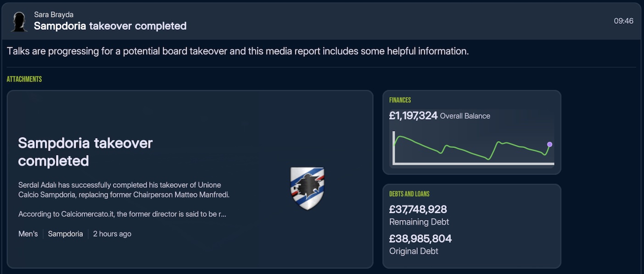Click the purple dot on finance graph

[550, 144]
